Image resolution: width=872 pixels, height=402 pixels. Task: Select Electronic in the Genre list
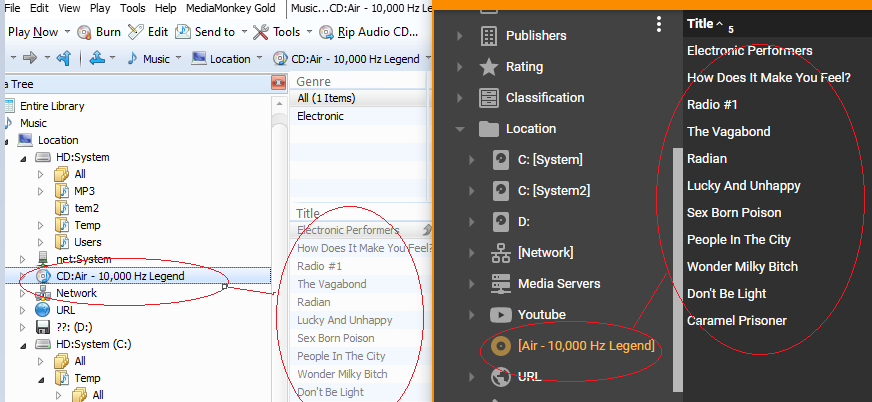point(320,116)
